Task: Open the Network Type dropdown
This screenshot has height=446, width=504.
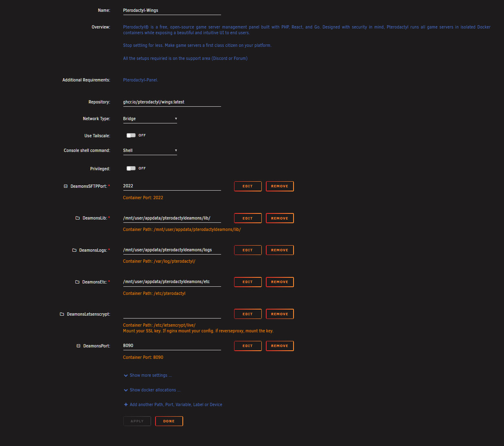Action: [150, 119]
